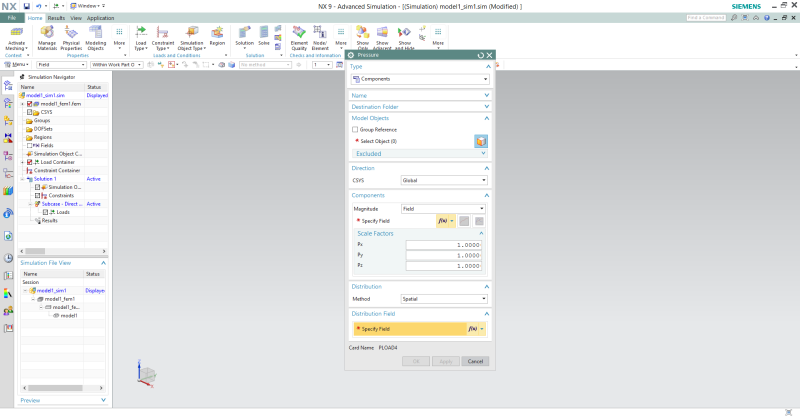The width and height of the screenshot is (800, 417).
Task: Click the Solve icon
Action: click(264, 33)
